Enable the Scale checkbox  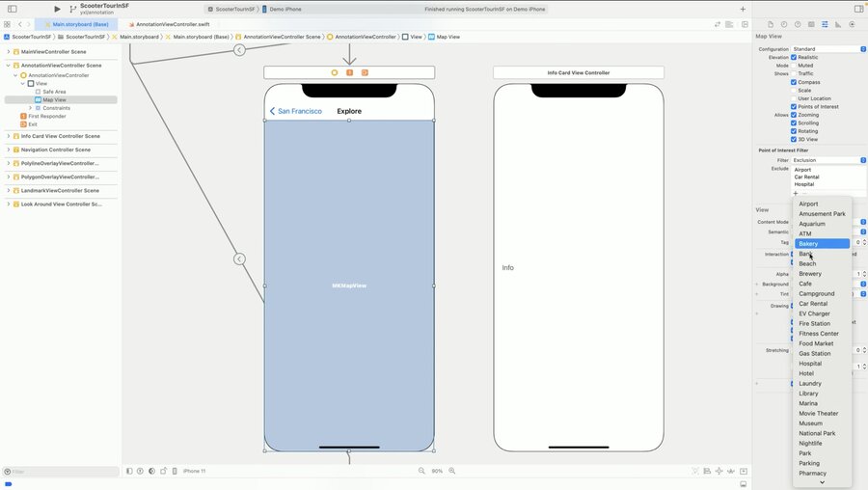794,91
